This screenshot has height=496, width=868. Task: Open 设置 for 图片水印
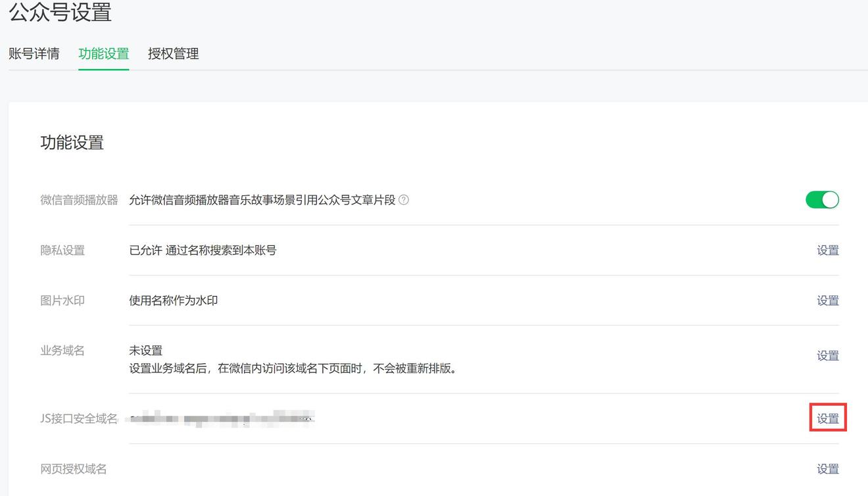[x=827, y=301]
